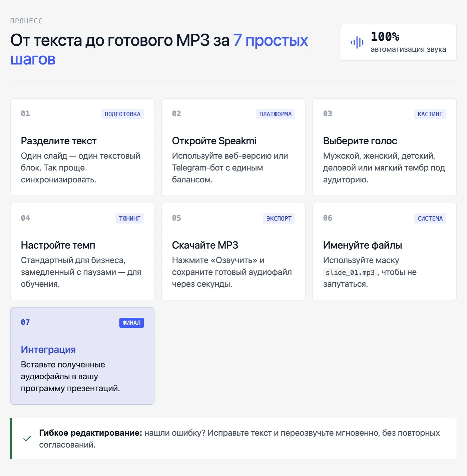Click the bold 'Гибкое редактирование:' text
Viewport: 467px width, 476px height.
click(x=91, y=433)
